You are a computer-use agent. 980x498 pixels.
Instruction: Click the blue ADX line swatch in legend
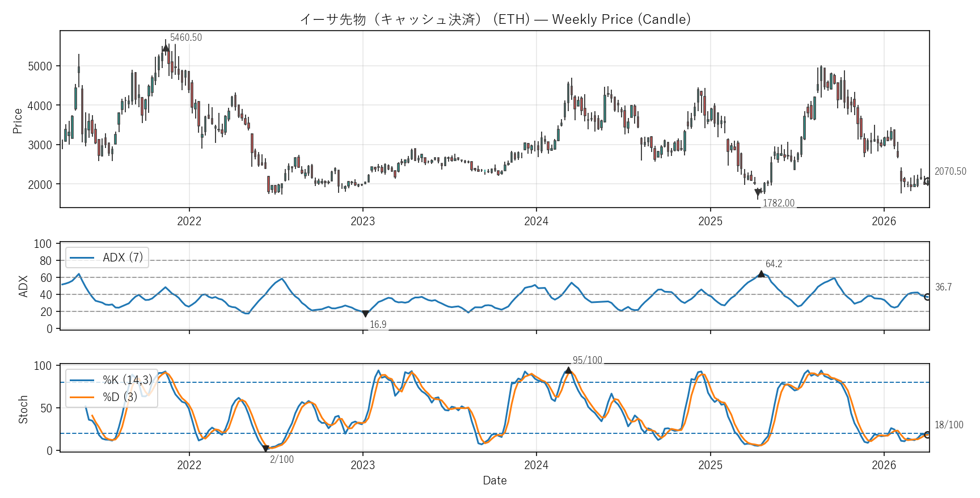pos(82,258)
